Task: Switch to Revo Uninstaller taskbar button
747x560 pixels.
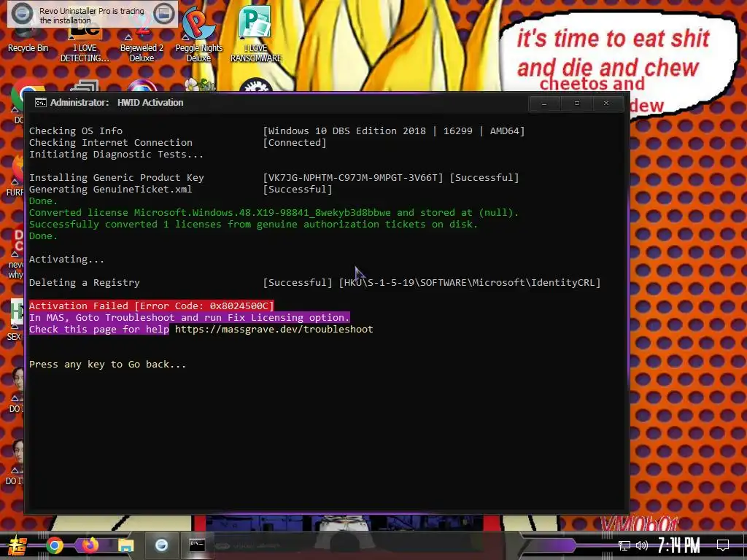Action: [x=161, y=545]
